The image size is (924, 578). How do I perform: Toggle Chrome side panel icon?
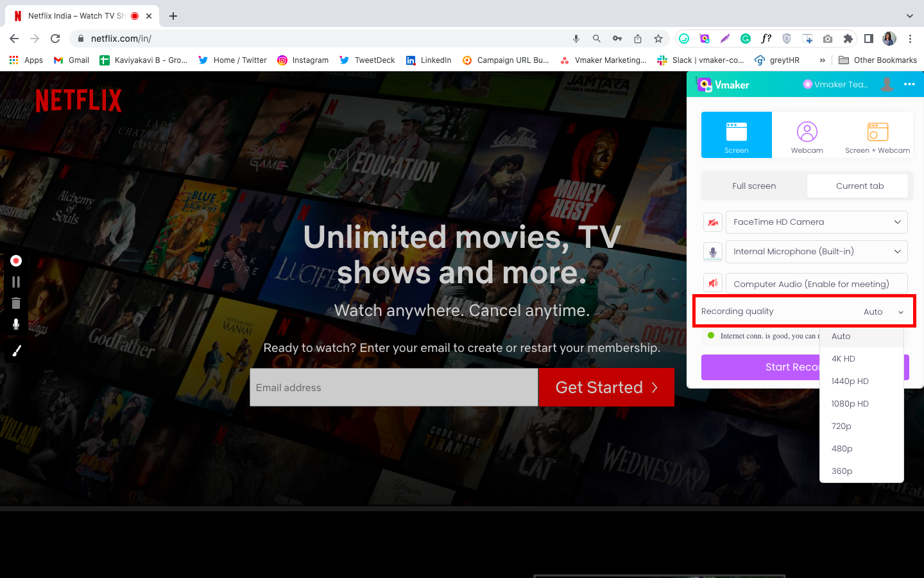[869, 39]
